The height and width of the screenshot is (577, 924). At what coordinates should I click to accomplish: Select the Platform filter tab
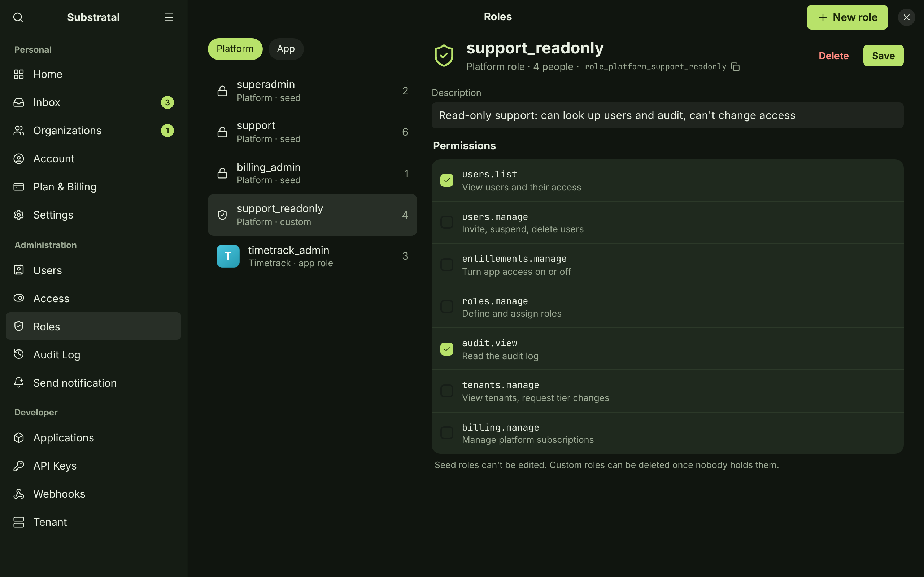coord(235,49)
